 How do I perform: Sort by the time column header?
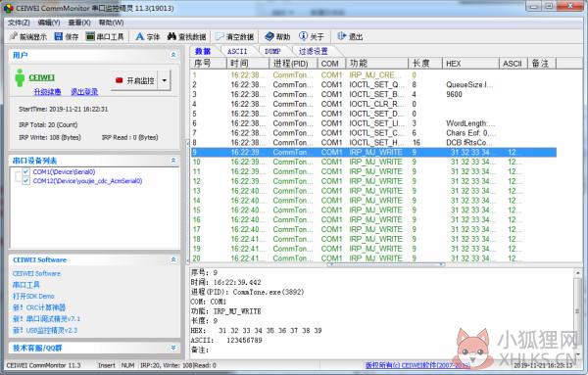(x=249, y=64)
